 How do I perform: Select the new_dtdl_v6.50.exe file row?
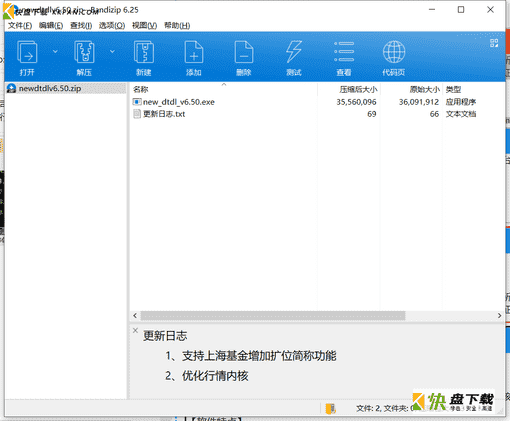point(317,102)
